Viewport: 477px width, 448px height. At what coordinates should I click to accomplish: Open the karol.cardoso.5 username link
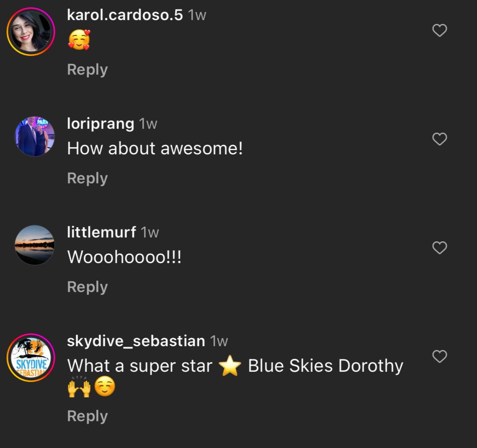[x=125, y=15]
